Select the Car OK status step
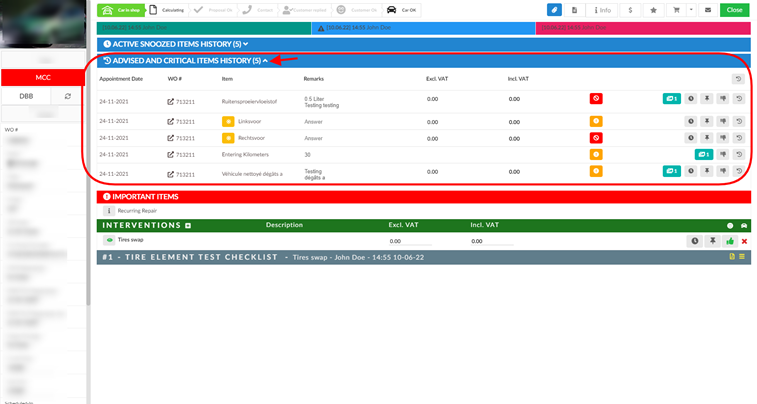 coord(402,10)
